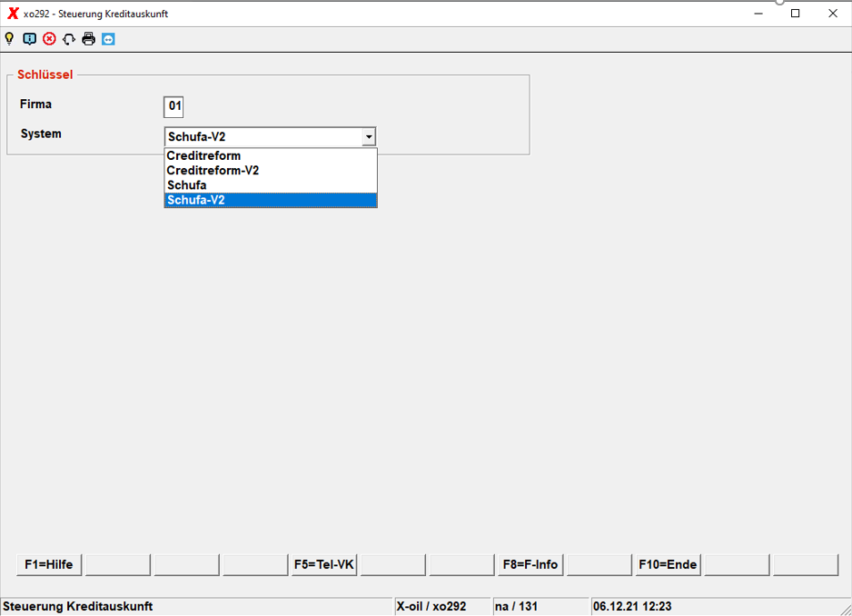The image size is (852, 616).
Task: Click the System label
Action: click(x=41, y=134)
